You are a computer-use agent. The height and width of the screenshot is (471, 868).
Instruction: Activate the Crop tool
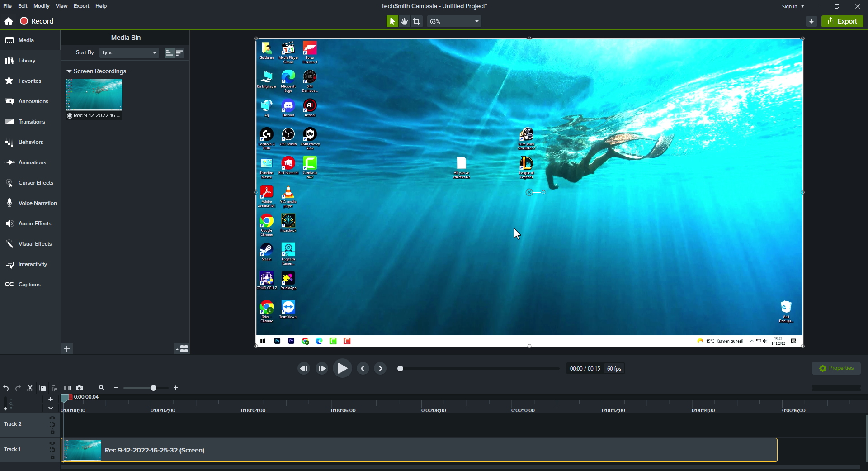tap(417, 21)
